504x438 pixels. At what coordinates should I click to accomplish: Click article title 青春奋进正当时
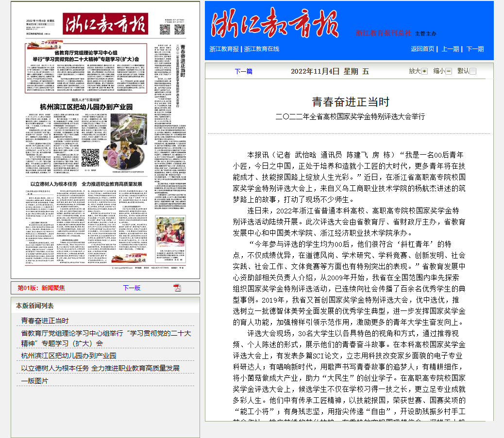coord(351,102)
